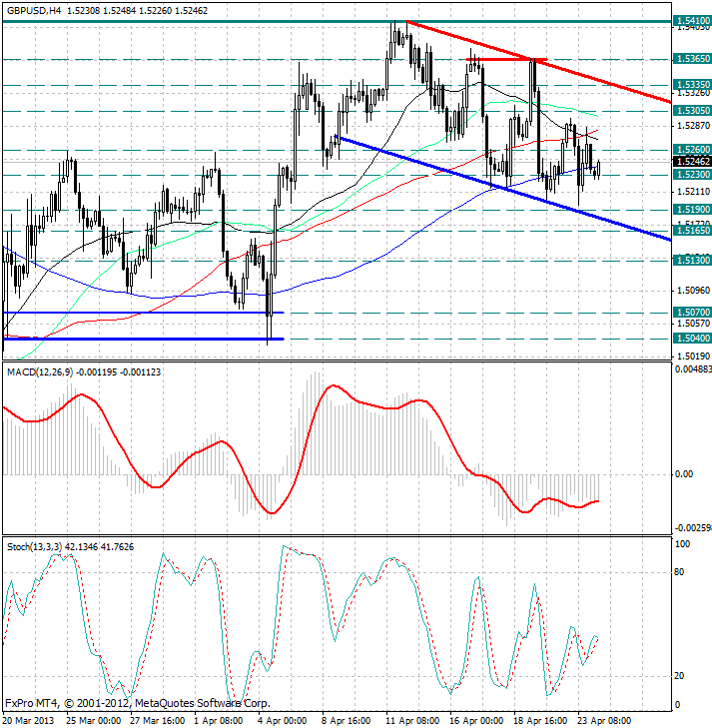The image size is (712, 728).
Task: Click the 11 Apr 08:00 time label
Action: (x=413, y=721)
